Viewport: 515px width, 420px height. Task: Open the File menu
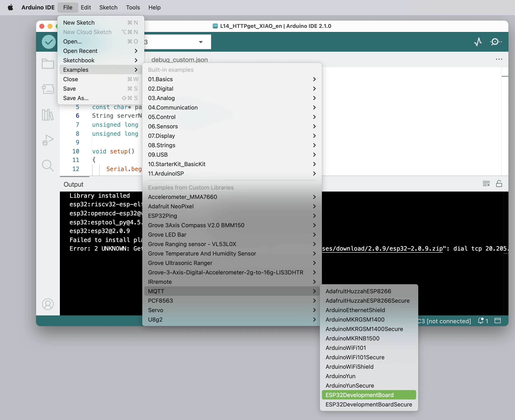point(68,8)
